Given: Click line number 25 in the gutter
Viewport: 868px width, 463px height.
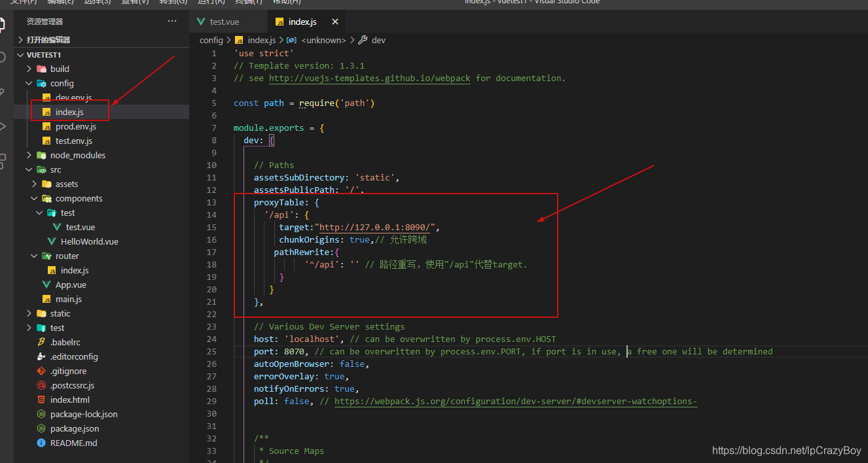Looking at the screenshot, I should click(211, 351).
